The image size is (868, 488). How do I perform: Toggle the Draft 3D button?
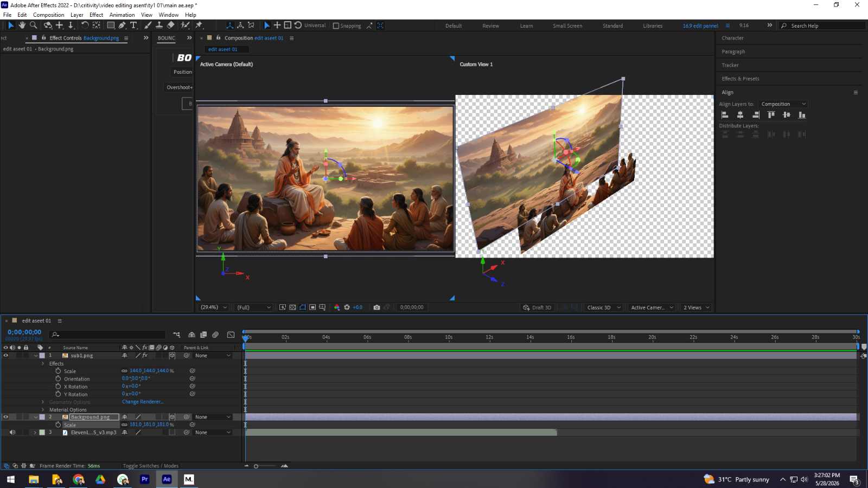click(x=537, y=307)
